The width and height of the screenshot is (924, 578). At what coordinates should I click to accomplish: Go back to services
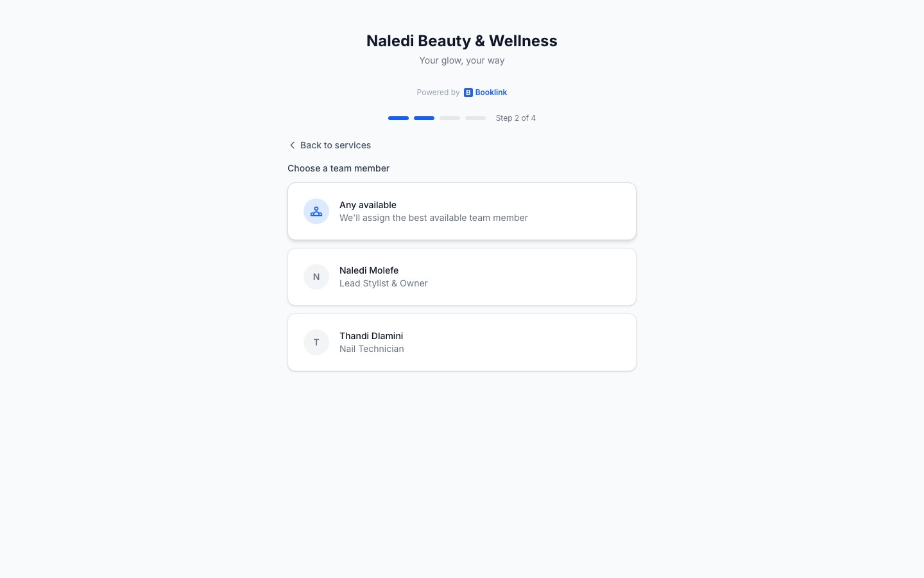click(335, 145)
